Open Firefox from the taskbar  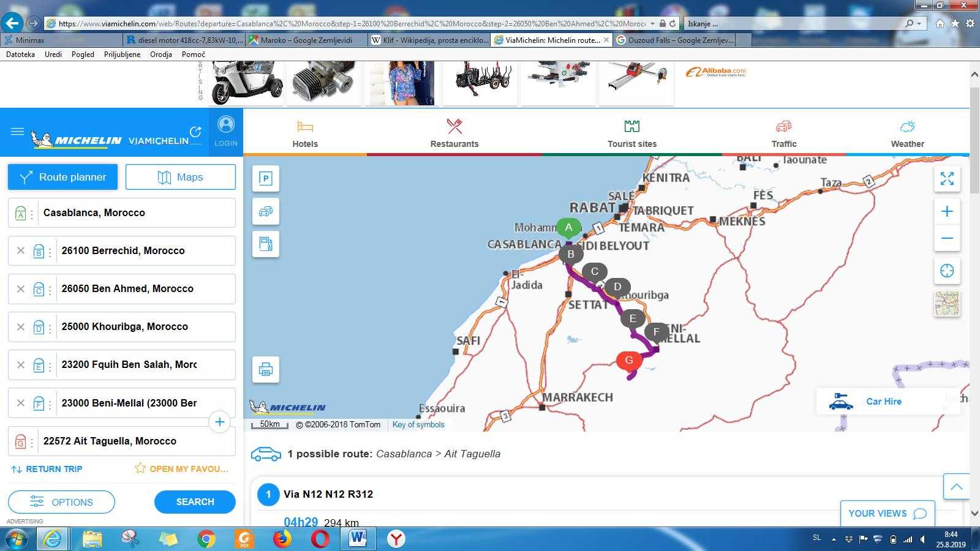(282, 539)
